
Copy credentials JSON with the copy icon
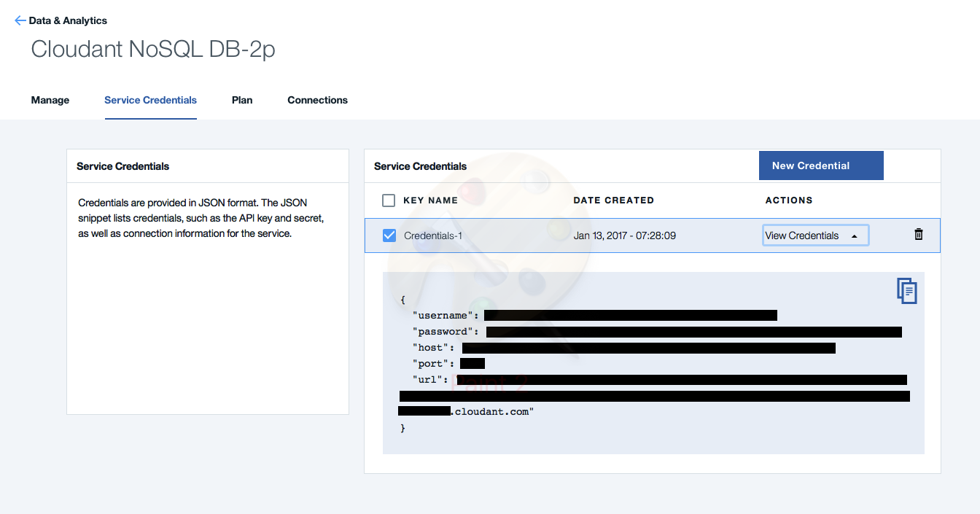click(x=906, y=290)
